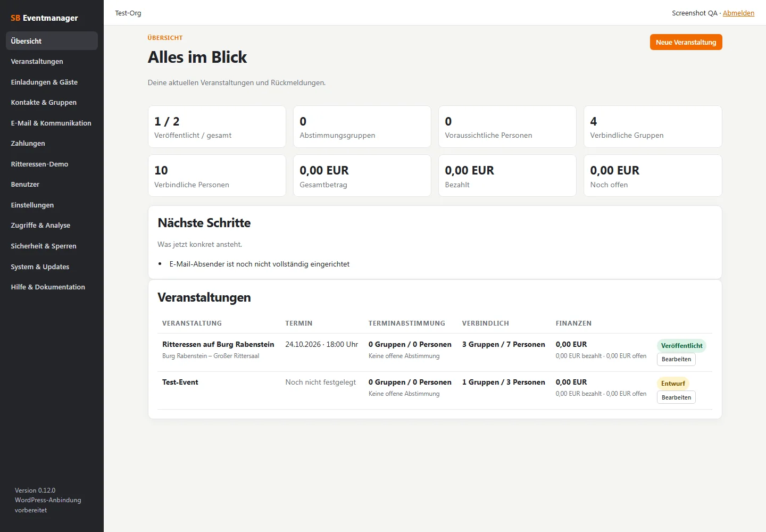
Task: Click "Noch nicht festgelegt" in Test-Event row
Action: [321, 382]
